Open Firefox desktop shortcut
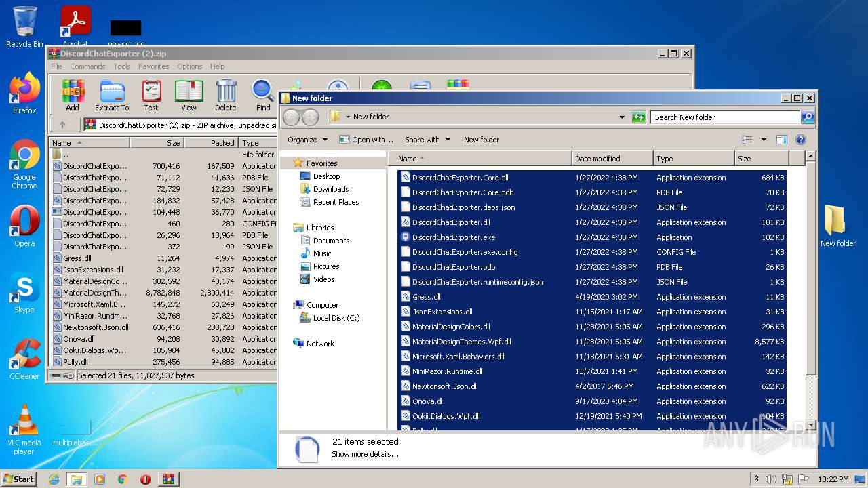 (24, 93)
